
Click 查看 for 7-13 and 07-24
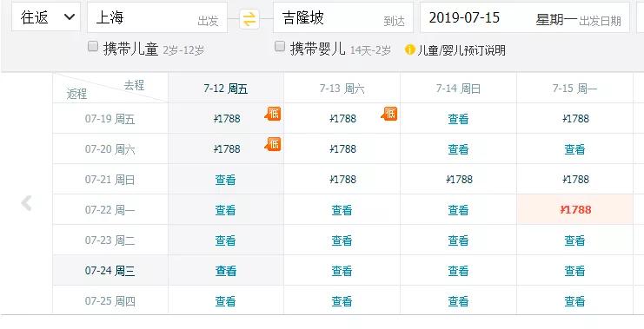tap(342, 271)
